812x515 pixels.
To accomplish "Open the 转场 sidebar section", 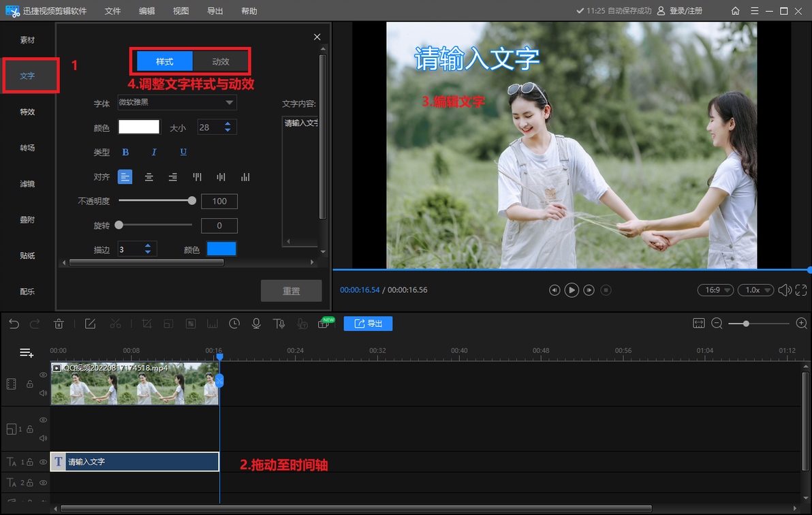I will coord(27,148).
